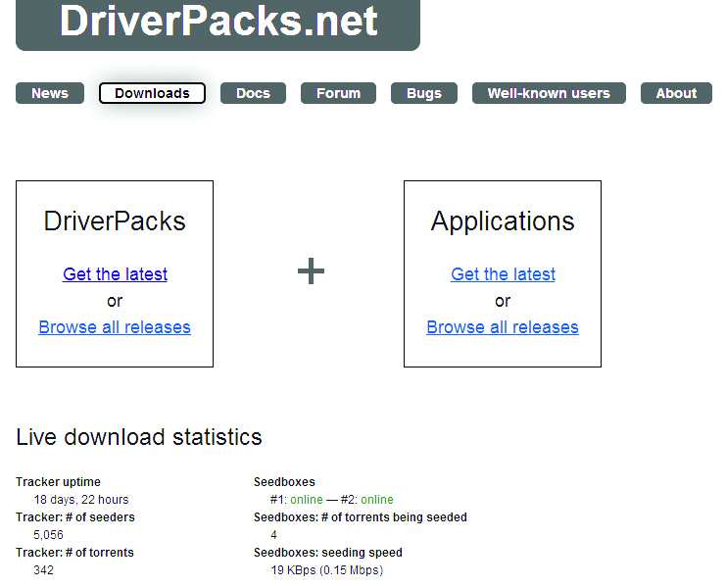
Task: Browse all Applications releases
Action: coord(503,327)
